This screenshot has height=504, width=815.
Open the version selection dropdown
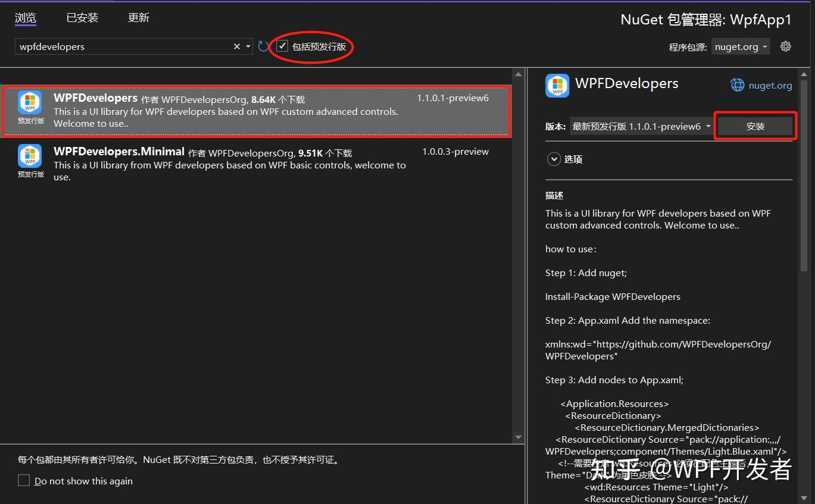pyautogui.click(x=641, y=126)
